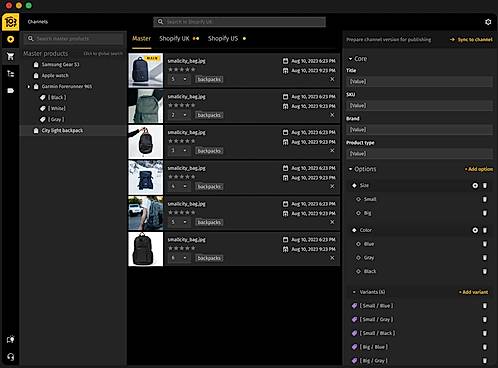Click the Title value field
The height and width of the screenshot is (368, 498).
click(x=420, y=82)
